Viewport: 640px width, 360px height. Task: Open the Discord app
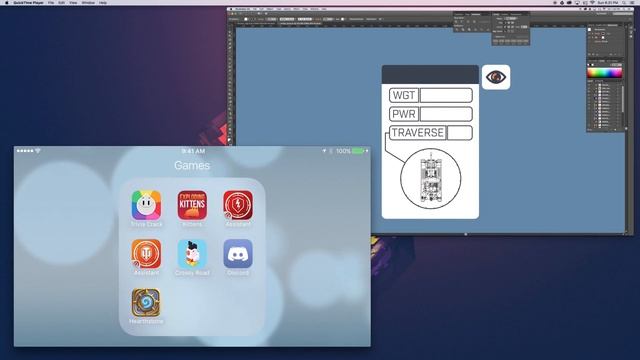pos(238,254)
